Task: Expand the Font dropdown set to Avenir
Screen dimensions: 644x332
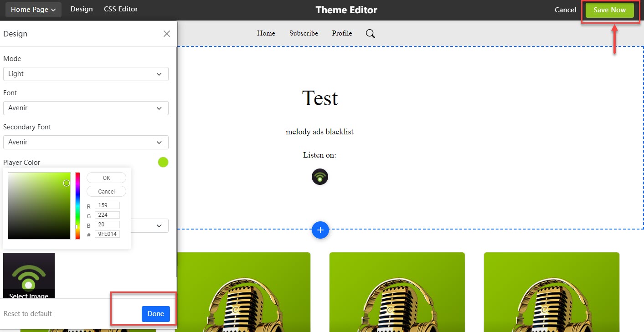Action: coord(86,108)
